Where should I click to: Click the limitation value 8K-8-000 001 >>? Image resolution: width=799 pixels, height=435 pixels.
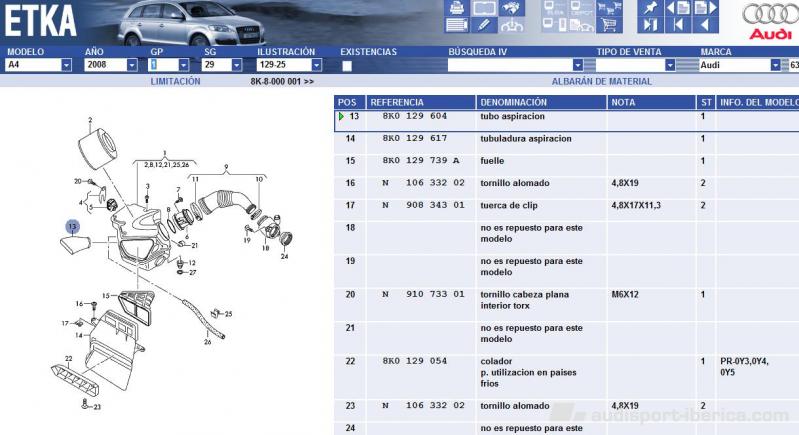[x=282, y=81]
